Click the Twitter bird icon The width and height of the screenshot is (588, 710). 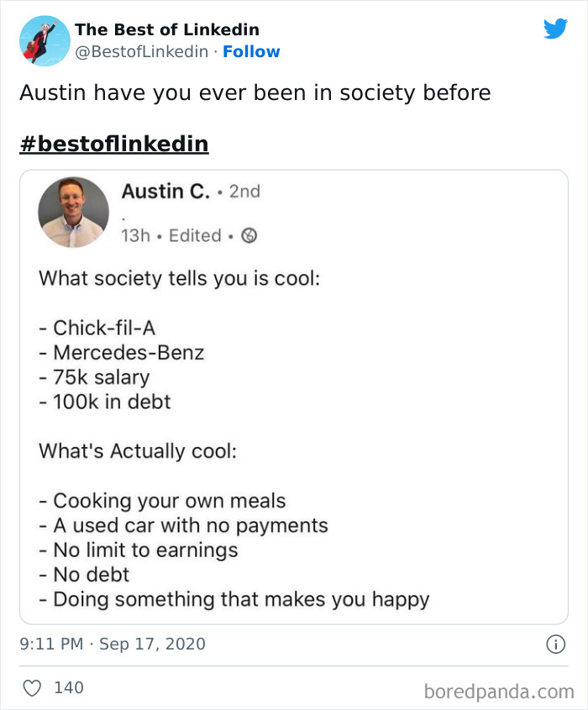pyautogui.click(x=556, y=28)
